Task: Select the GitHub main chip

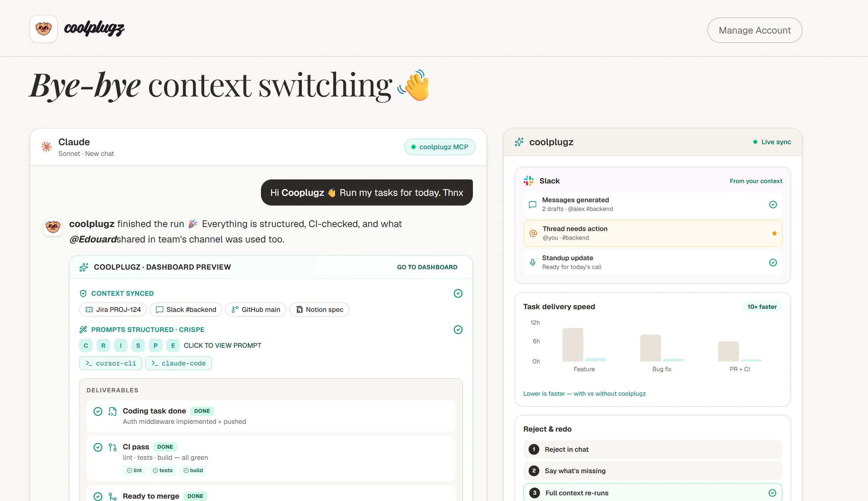Action: pyautogui.click(x=256, y=310)
